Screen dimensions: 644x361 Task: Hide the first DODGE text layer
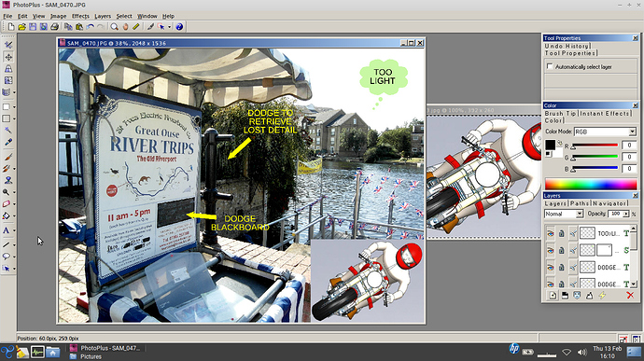pyautogui.click(x=551, y=268)
